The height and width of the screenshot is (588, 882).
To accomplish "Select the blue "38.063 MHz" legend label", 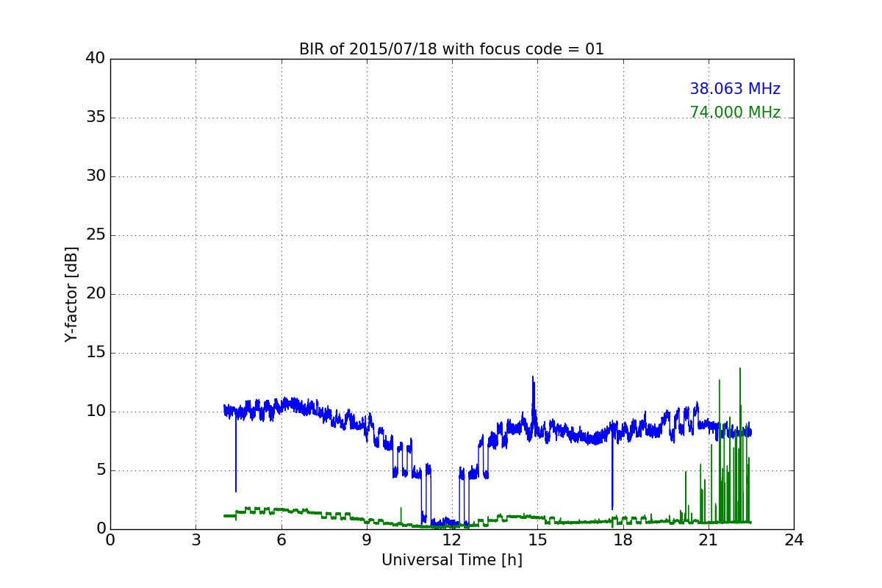I will (x=735, y=89).
